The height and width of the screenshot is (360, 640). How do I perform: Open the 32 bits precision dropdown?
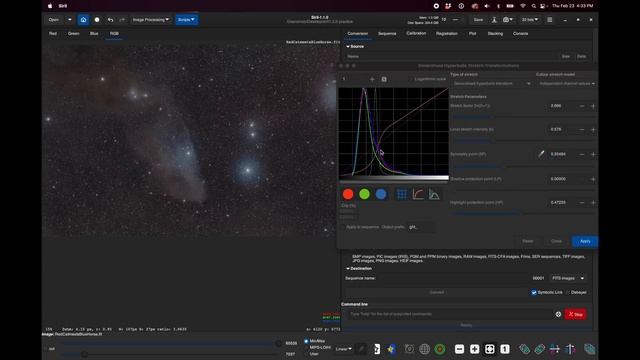pos(530,20)
